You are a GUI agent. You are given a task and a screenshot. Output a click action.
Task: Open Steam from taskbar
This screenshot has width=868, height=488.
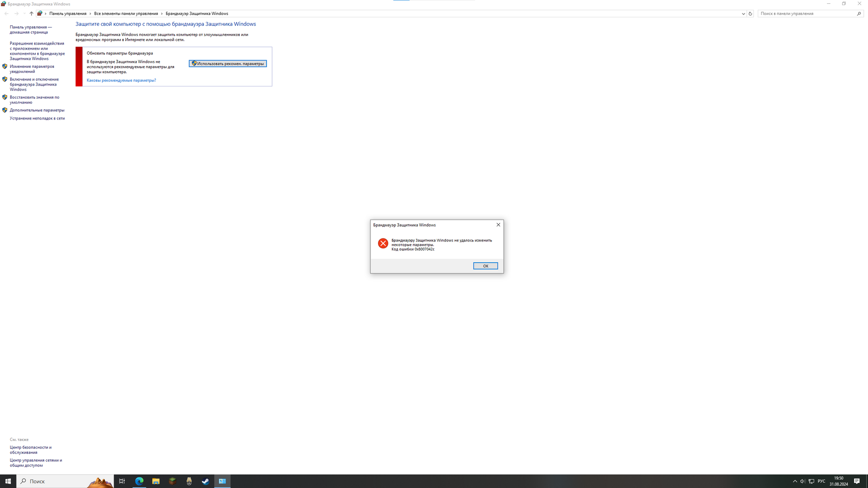pyautogui.click(x=206, y=481)
